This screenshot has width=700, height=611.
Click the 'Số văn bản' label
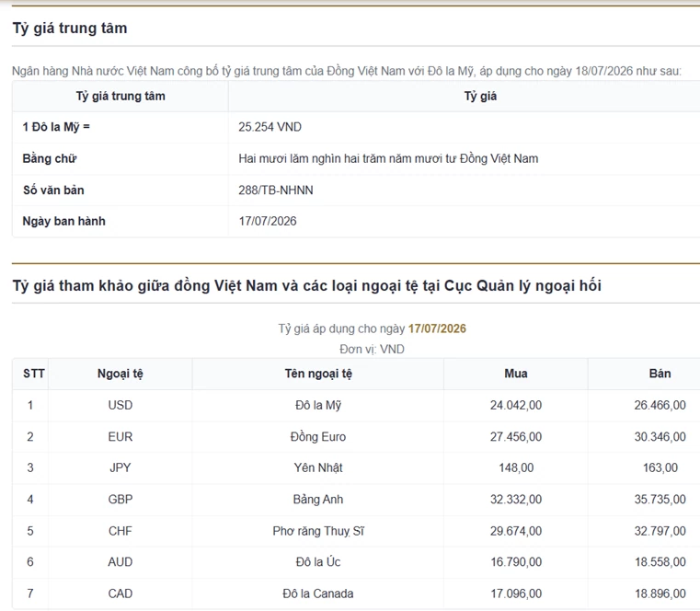tap(53, 190)
